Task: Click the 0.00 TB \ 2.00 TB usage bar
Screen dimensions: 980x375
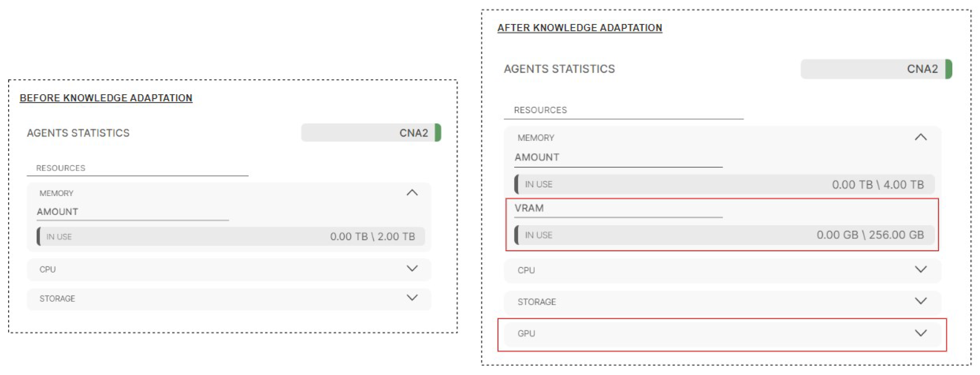Action: tap(231, 236)
